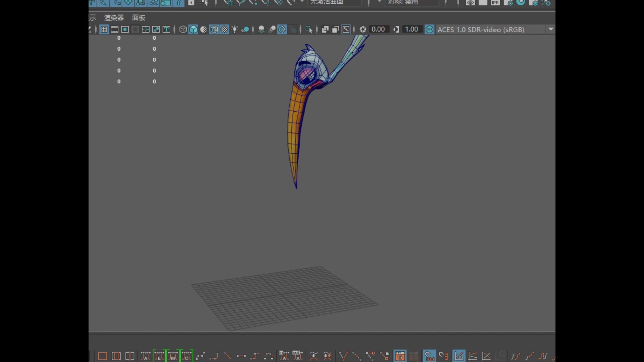644x362 pixels.
Task: Open the 渲染器 menu
Action: pos(114,18)
